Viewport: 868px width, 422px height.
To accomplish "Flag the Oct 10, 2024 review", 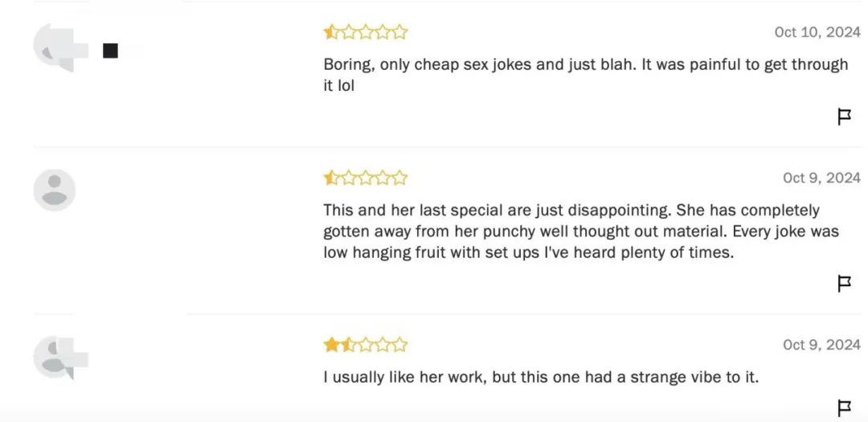I will click(x=845, y=117).
